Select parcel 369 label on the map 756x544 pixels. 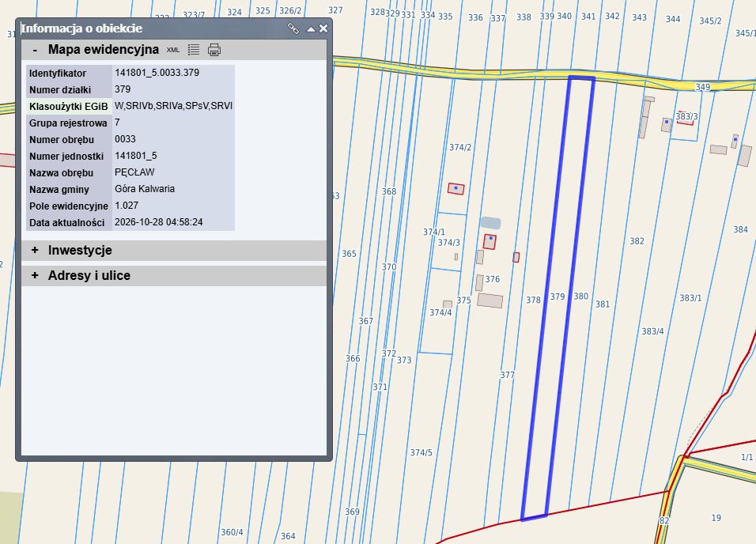pyautogui.click(x=352, y=512)
